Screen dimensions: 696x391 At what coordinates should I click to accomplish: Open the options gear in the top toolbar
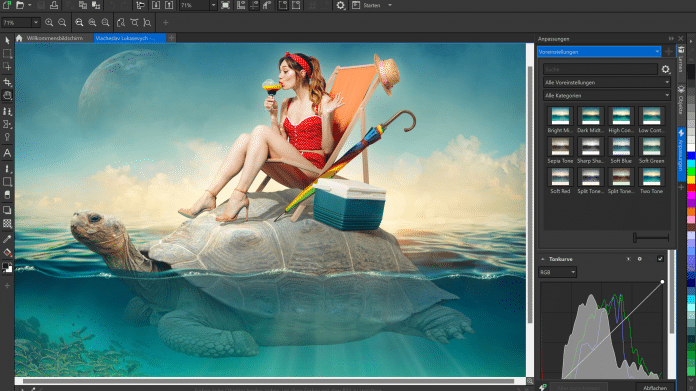(340, 5)
